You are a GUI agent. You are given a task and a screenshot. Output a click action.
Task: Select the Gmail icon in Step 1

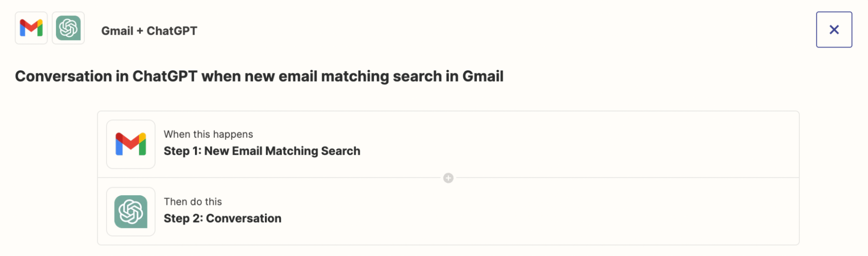[131, 144]
